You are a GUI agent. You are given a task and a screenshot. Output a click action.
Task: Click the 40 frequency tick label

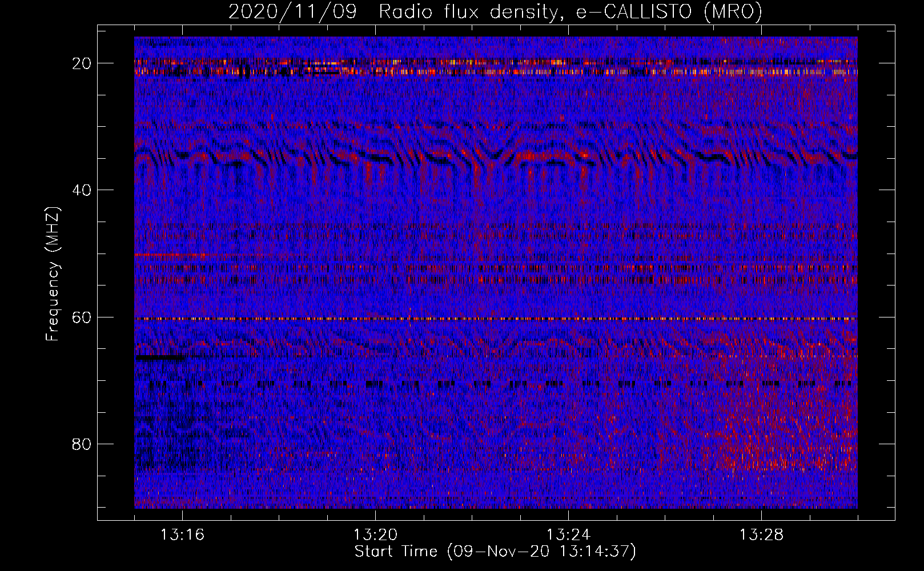point(82,190)
